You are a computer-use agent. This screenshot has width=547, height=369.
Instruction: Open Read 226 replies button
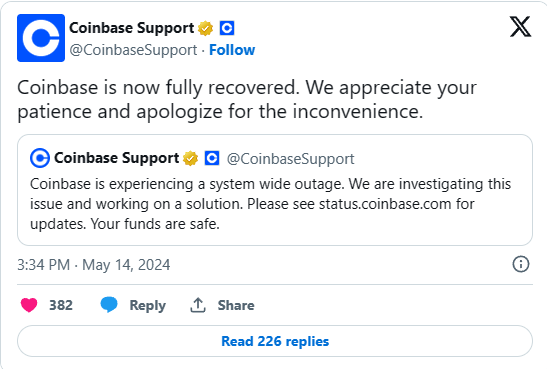[275, 341]
